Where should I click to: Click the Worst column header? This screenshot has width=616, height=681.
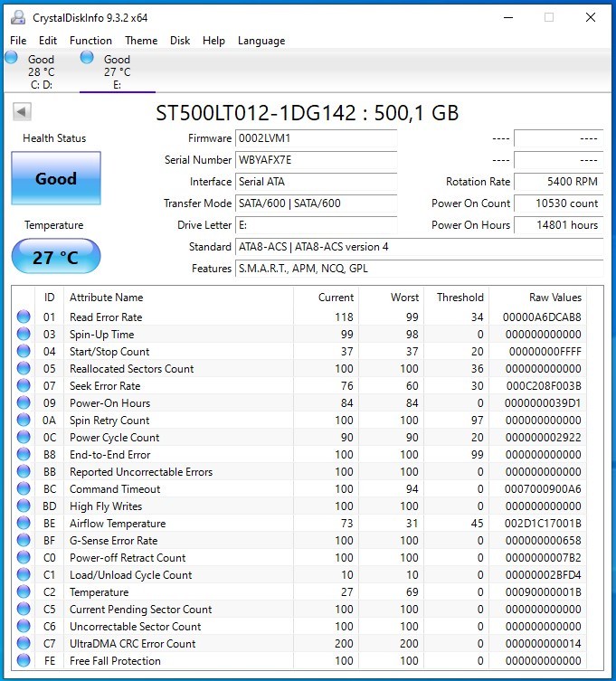(392, 297)
